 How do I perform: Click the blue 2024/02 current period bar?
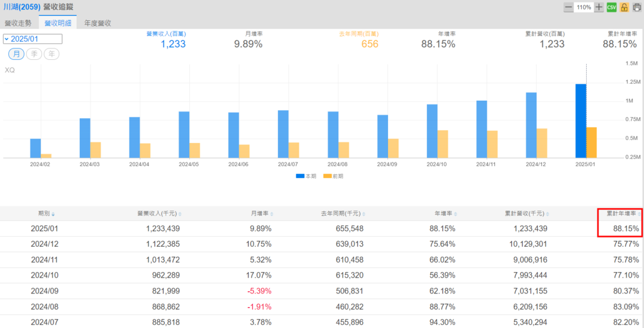tap(35, 149)
